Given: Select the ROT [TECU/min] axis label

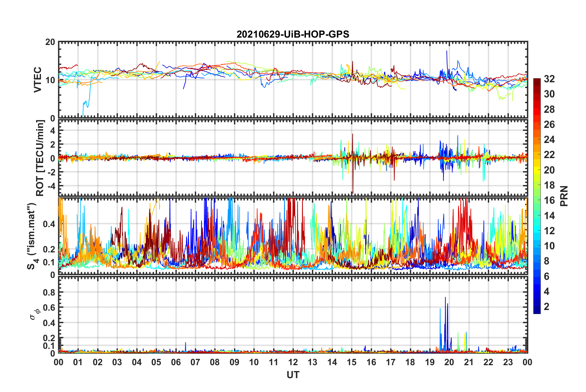Looking at the screenshot, I should [40, 158].
